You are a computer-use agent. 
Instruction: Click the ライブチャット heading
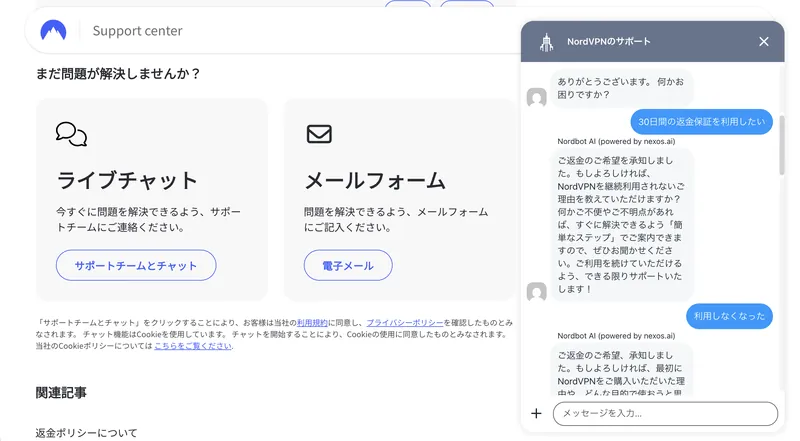pos(127,180)
